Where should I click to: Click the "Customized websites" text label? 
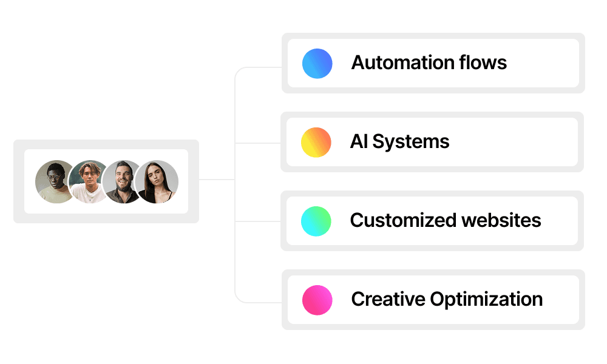tap(445, 220)
